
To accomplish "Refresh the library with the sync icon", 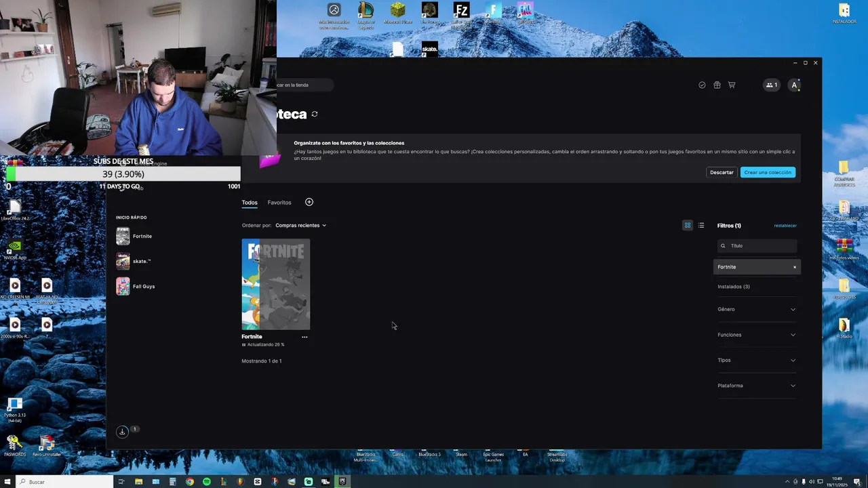I will tap(315, 114).
